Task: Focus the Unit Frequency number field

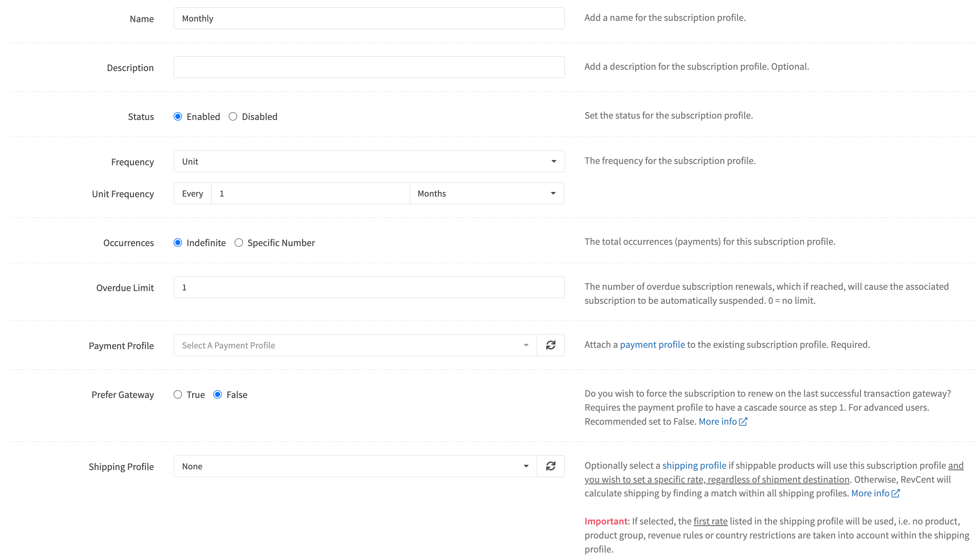Action: [310, 194]
